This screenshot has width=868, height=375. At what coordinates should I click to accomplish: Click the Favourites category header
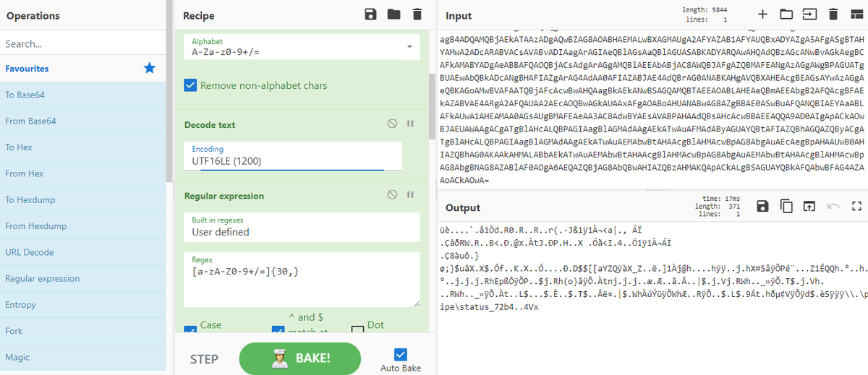(82, 69)
